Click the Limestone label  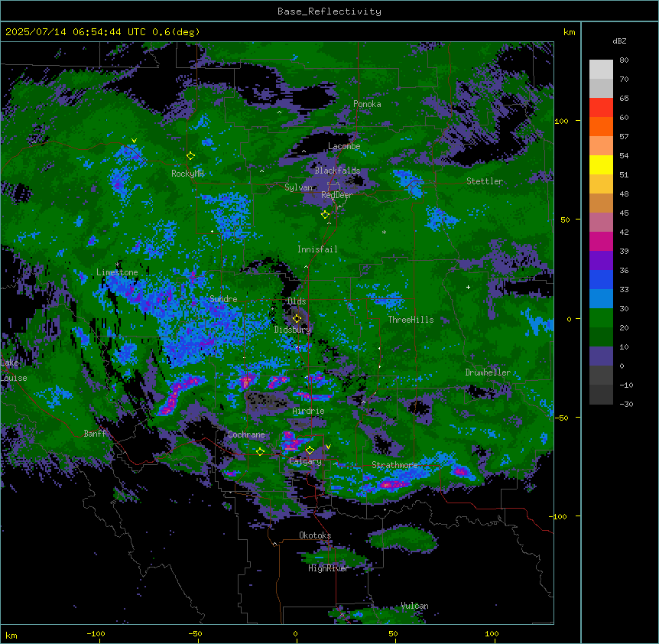(x=117, y=272)
